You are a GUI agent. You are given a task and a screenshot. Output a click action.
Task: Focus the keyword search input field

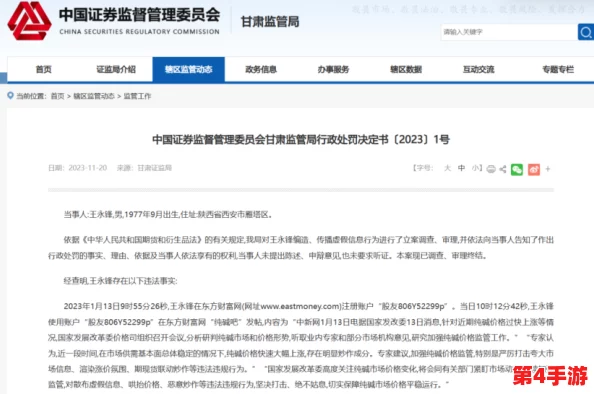[x=509, y=32]
